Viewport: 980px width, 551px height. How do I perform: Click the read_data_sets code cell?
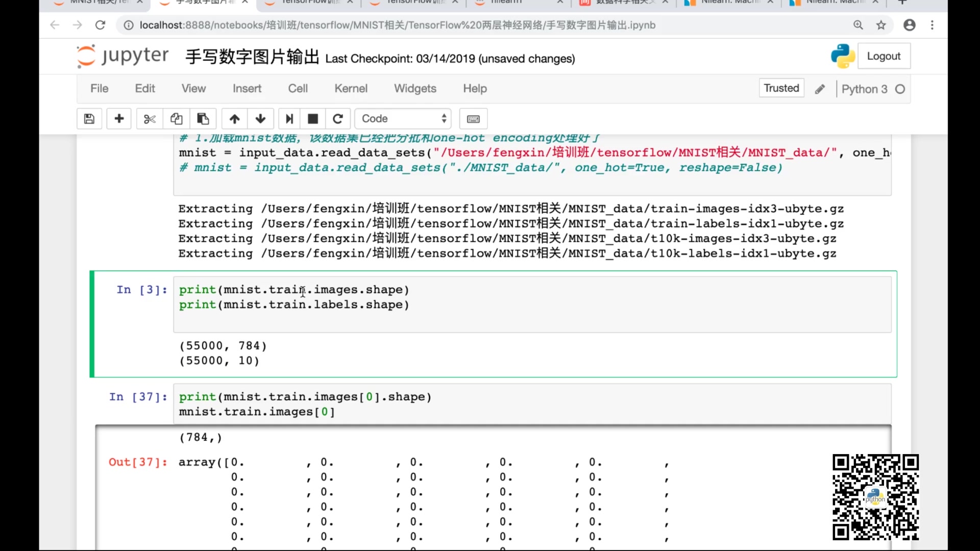click(532, 165)
